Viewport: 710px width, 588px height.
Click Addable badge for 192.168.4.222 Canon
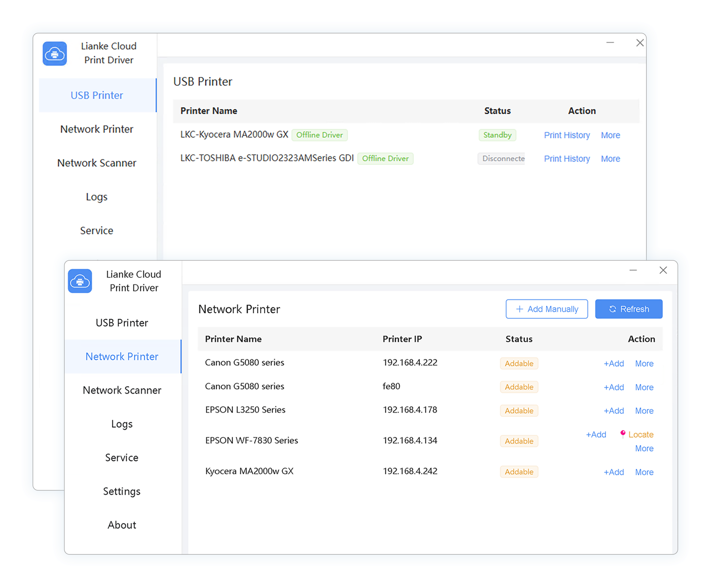pos(519,363)
